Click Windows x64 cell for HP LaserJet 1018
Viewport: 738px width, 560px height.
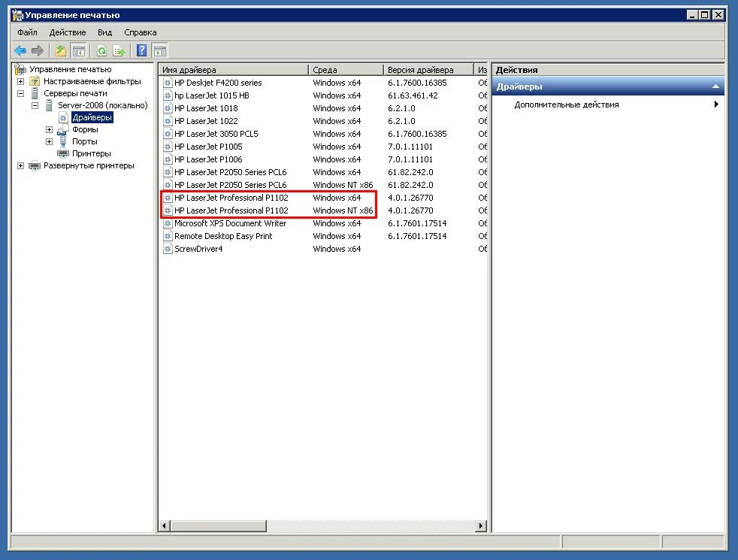click(337, 108)
